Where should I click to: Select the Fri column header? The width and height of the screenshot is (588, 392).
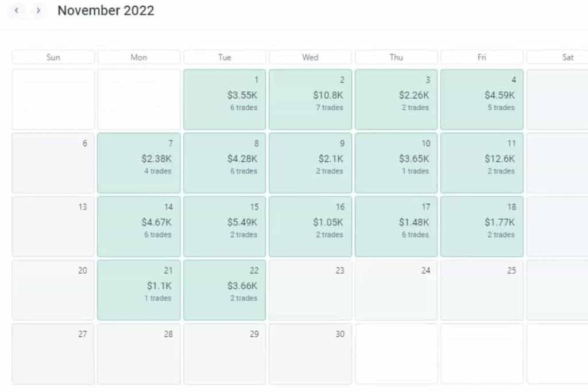point(482,57)
